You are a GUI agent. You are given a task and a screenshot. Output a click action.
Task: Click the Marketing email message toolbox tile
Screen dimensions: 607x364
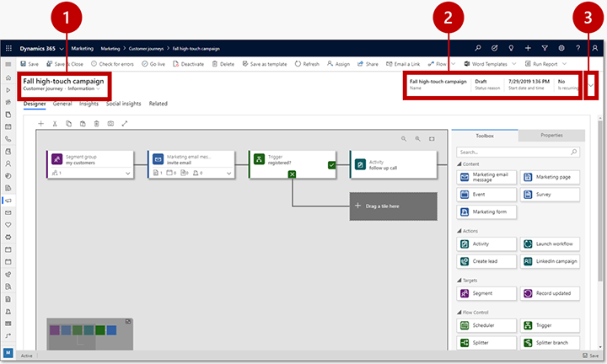(486, 178)
